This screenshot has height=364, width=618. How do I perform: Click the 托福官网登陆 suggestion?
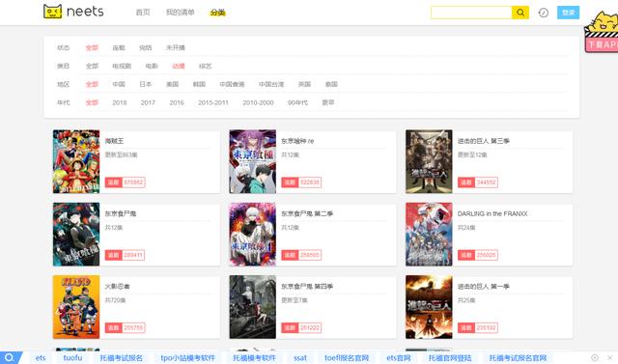coord(450,357)
